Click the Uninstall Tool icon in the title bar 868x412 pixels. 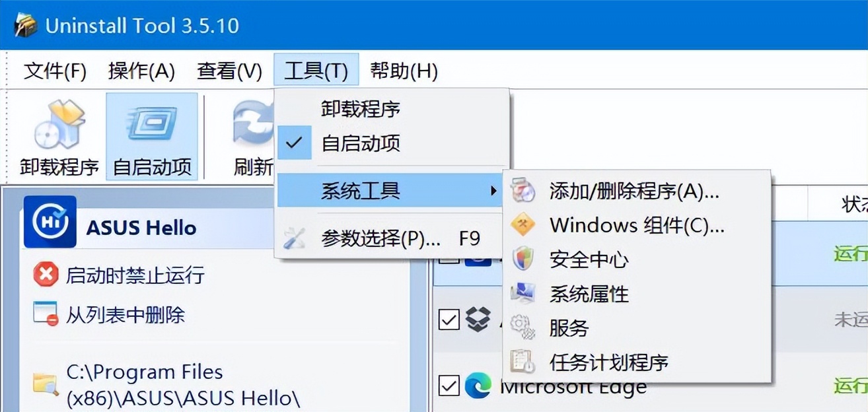point(26,25)
